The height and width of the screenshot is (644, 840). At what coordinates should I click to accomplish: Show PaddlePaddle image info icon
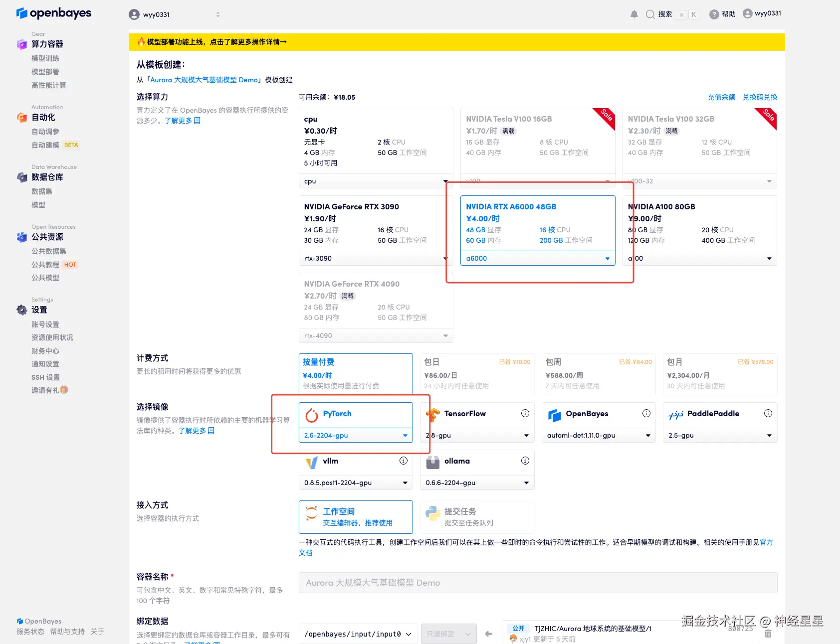(768, 413)
